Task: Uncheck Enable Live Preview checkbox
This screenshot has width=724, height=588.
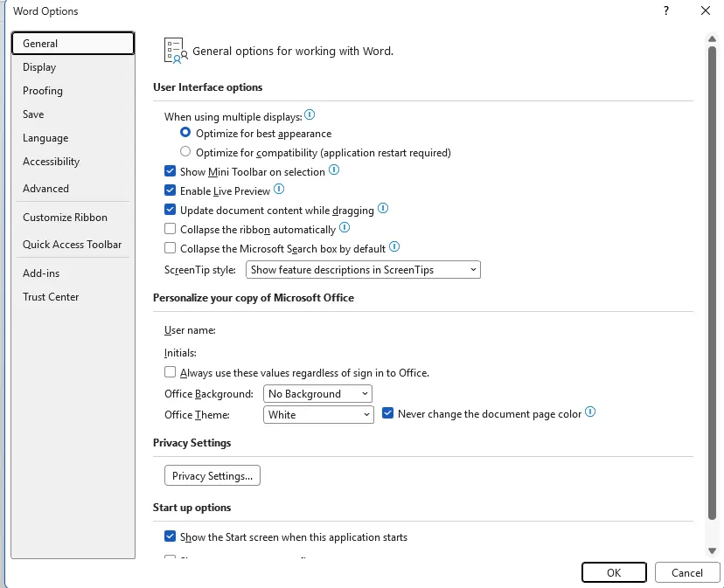Action: 170,190
